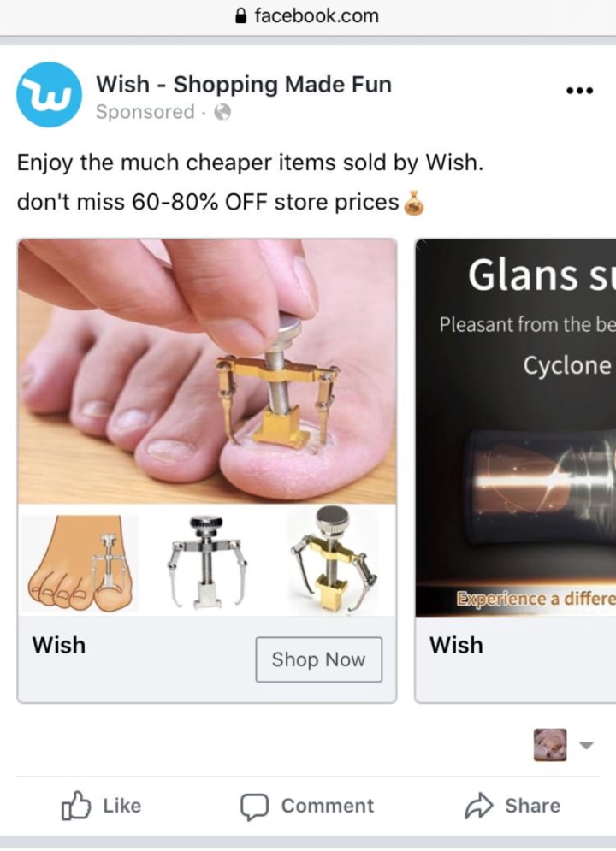Click the facebook.com address bar
The image size is (616, 851).
pyautogui.click(x=308, y=16)
